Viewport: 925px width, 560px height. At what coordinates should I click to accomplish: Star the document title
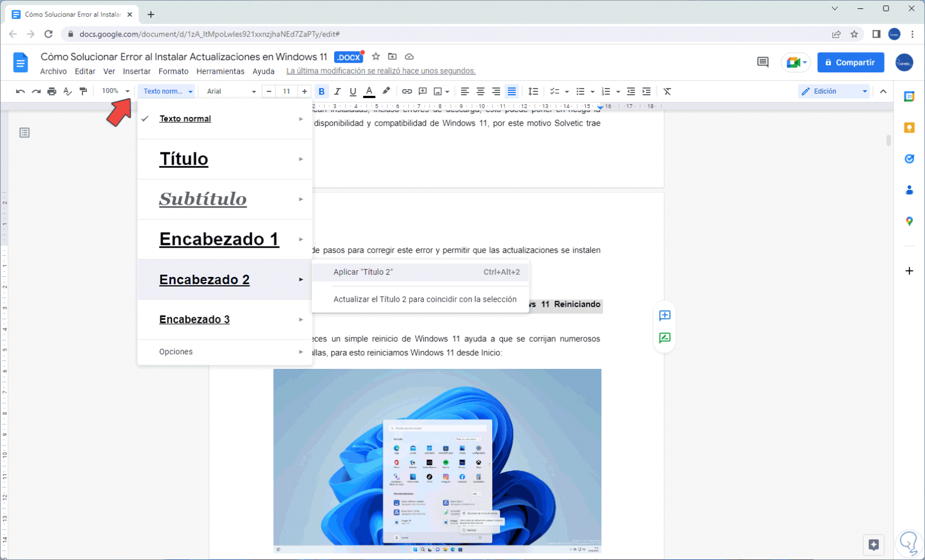[x=376, y=57]
